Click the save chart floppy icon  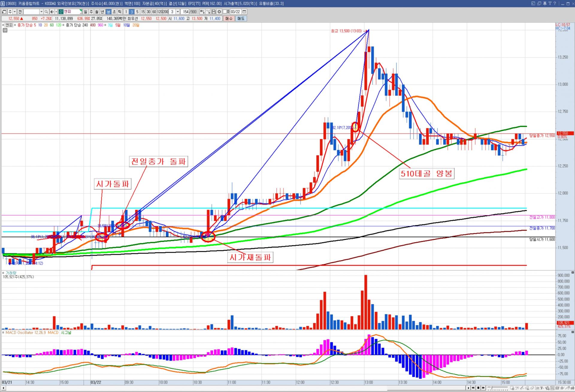[x=214, y=12]
